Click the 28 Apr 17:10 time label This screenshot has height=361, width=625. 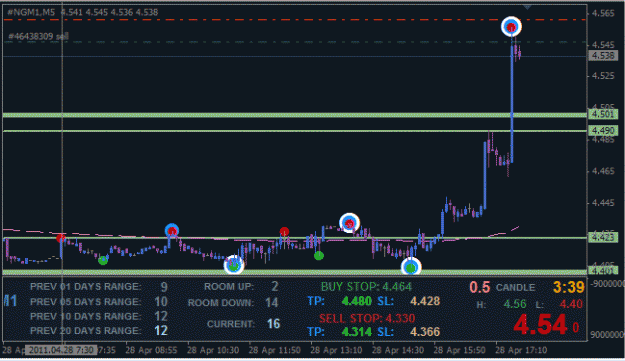(521, 350)
